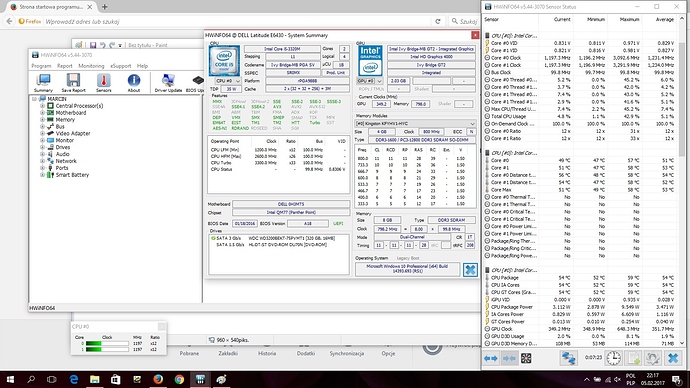Click the collapse columns arrows in Sensor Status
The width and height of the screenshot is (690, 388).
509,359
